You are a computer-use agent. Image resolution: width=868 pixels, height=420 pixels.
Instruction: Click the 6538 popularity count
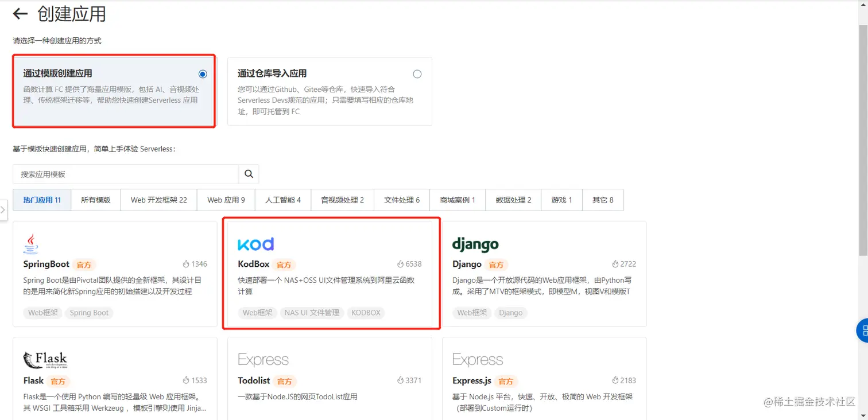[413, 264]
